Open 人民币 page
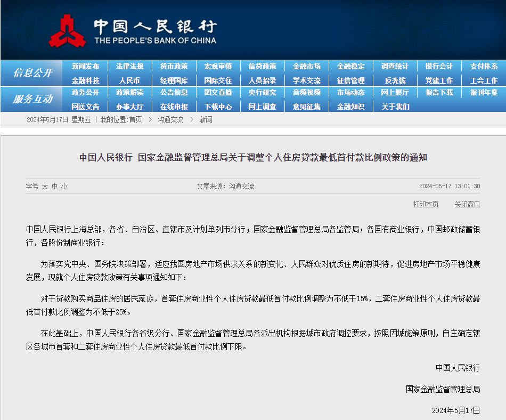The image size is (506, 420). [x=129, y=80]
